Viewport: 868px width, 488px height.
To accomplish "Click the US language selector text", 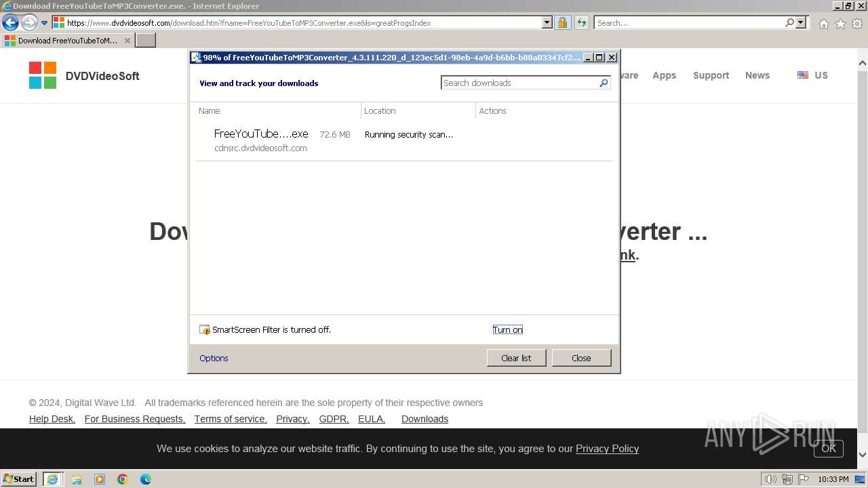I will tap(821, 75).
